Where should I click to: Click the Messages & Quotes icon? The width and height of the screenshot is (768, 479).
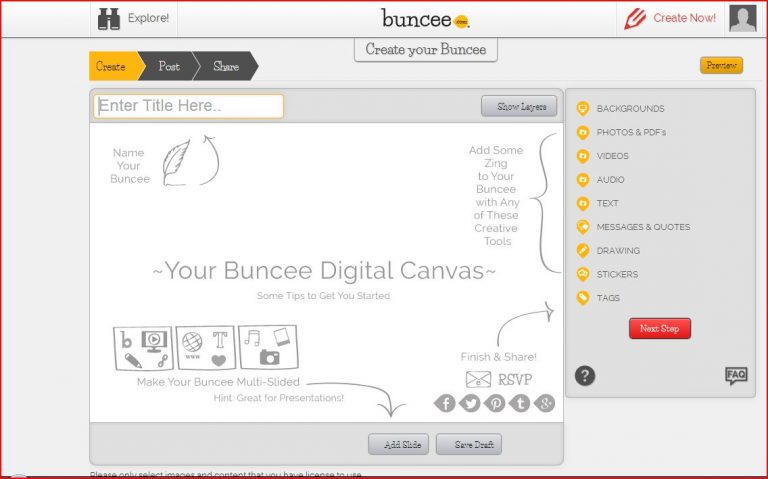tap(582, 227)
